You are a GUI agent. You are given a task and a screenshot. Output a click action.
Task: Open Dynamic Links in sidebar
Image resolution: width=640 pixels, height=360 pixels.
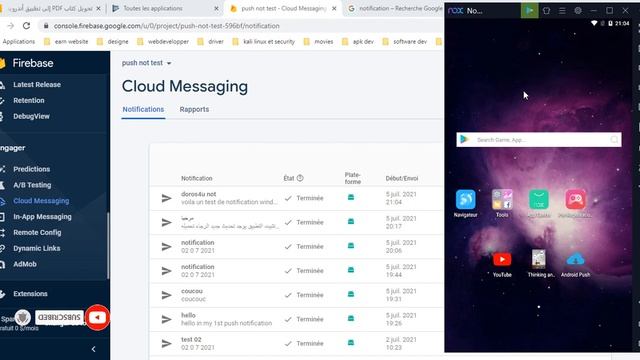coord(36,248)
